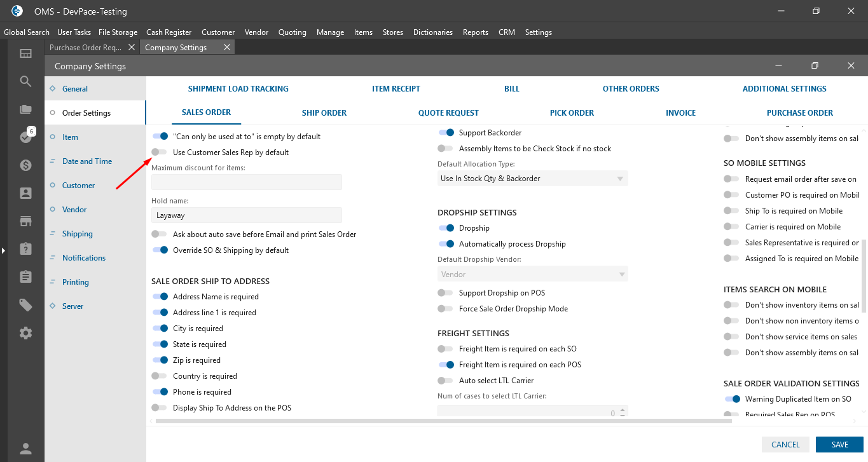Image resolution: width=868 pixels, height=462 pixels.
Task: Open the Purchase Order settings tab
Action: [799, 113]
